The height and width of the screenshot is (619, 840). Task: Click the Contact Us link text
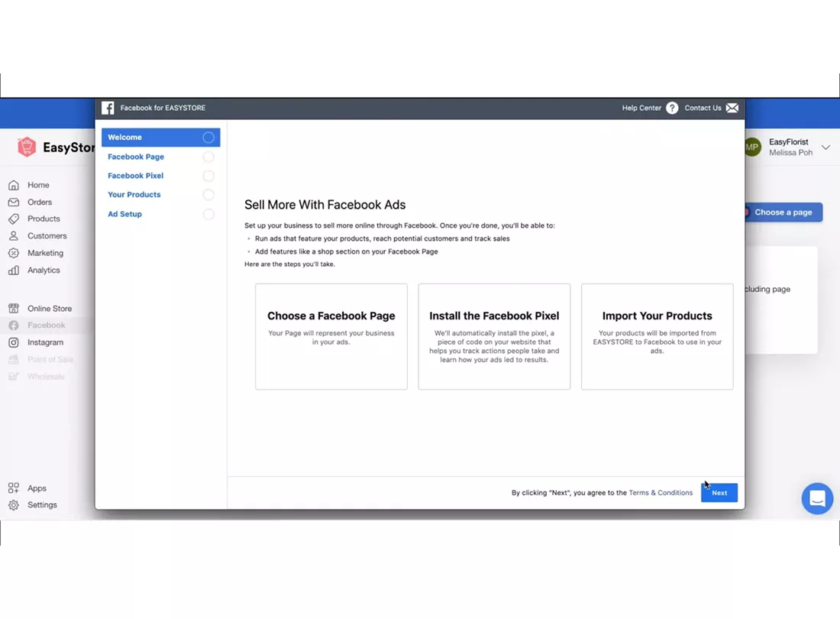point(703,108)
